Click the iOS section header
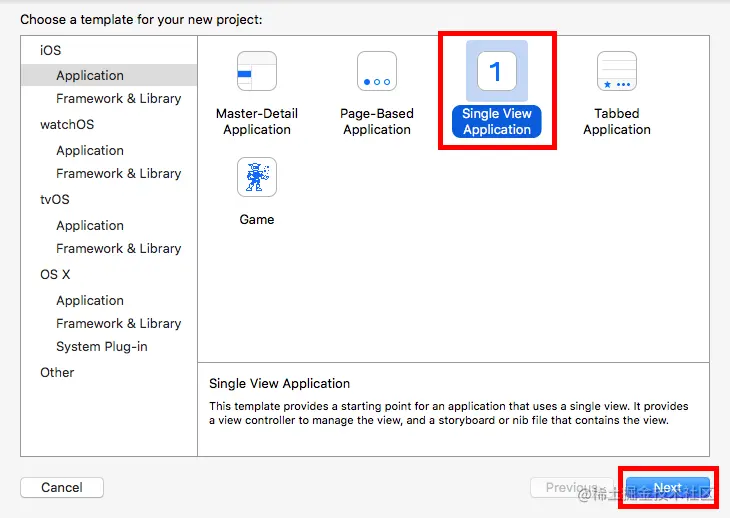The height and width of the screenshot is (518, 730). point(50,50)
